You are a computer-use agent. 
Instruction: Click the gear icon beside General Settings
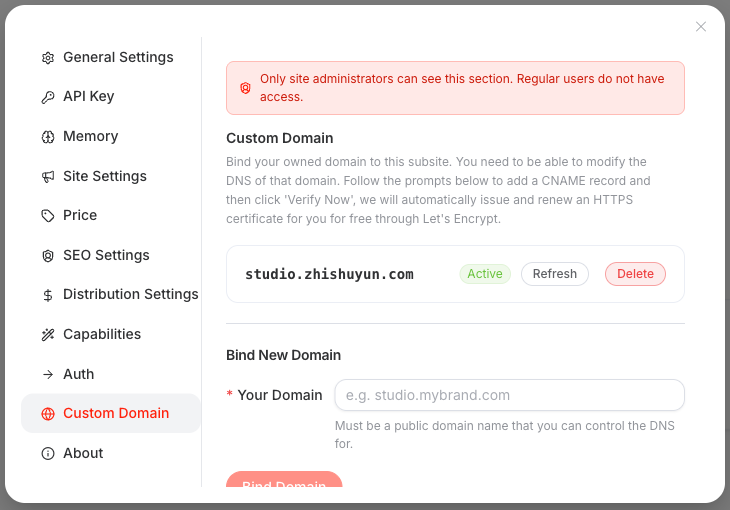click(47, 58)
